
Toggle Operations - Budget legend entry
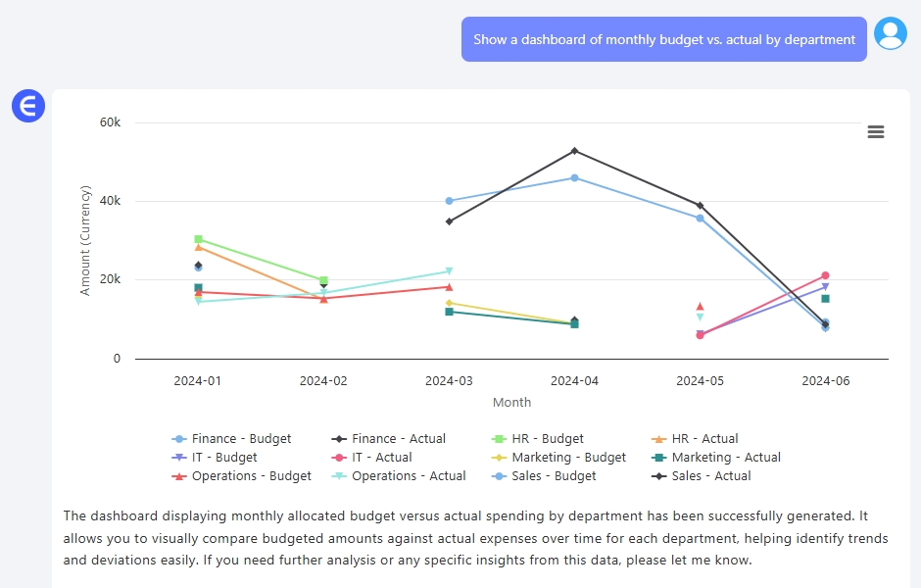pyautogui.click(x=241, y=476)
